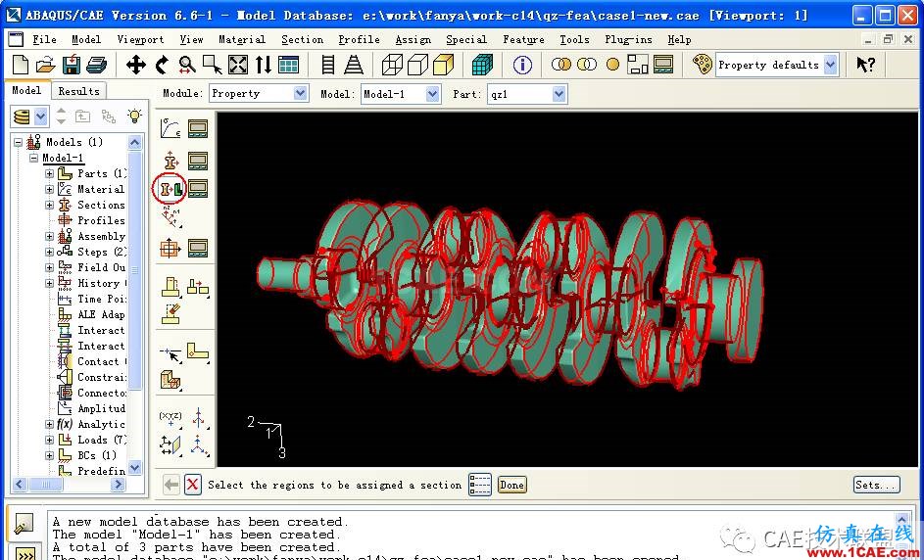Click the Create Datum Point icon
Viewport: 924px width, 560px height.
click(170, 417)
